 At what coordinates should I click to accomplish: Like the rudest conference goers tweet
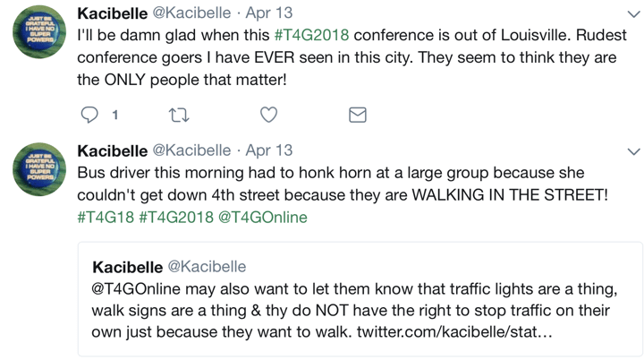click(x=267, y=115)
